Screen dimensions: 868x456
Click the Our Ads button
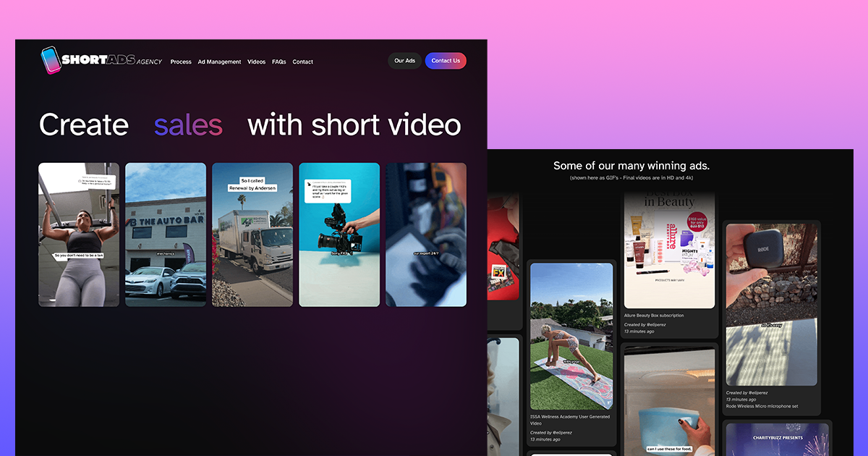click(404, 61)
